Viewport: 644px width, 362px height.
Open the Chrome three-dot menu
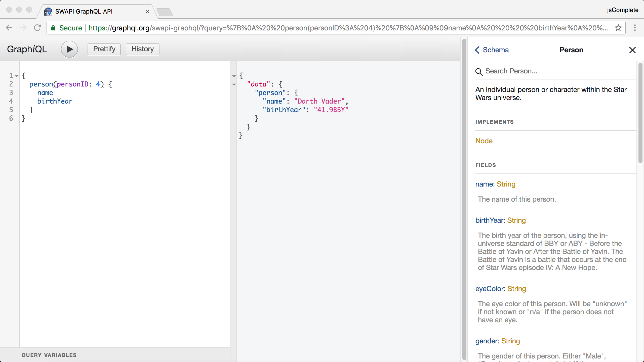[x=635, y=28]
